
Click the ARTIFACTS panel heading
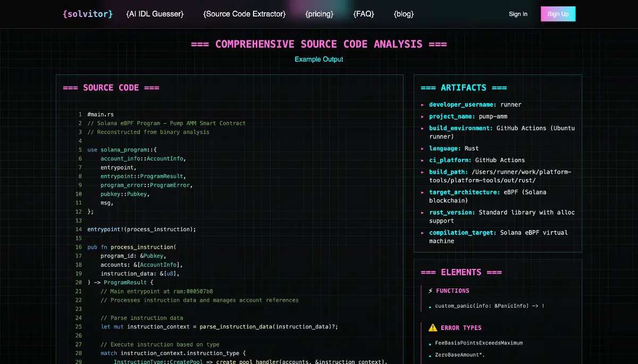(x=464, y=88)
